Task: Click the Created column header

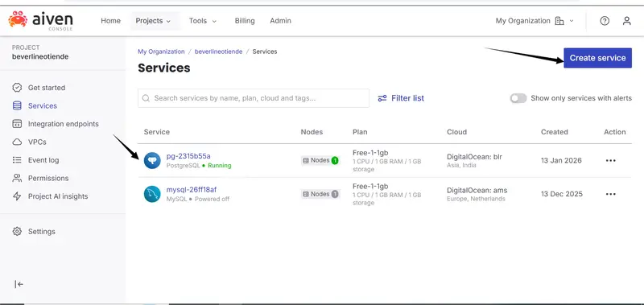Action: [555, 132]
